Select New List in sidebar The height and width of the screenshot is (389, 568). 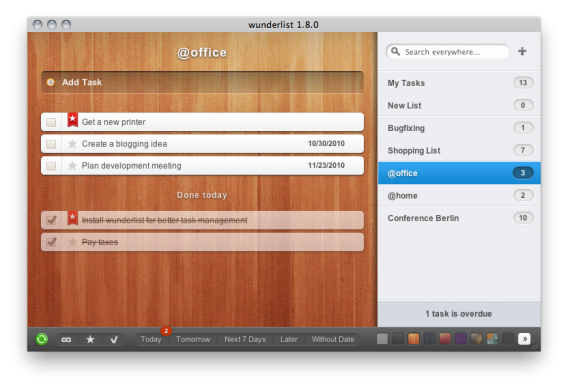(459, 105)
